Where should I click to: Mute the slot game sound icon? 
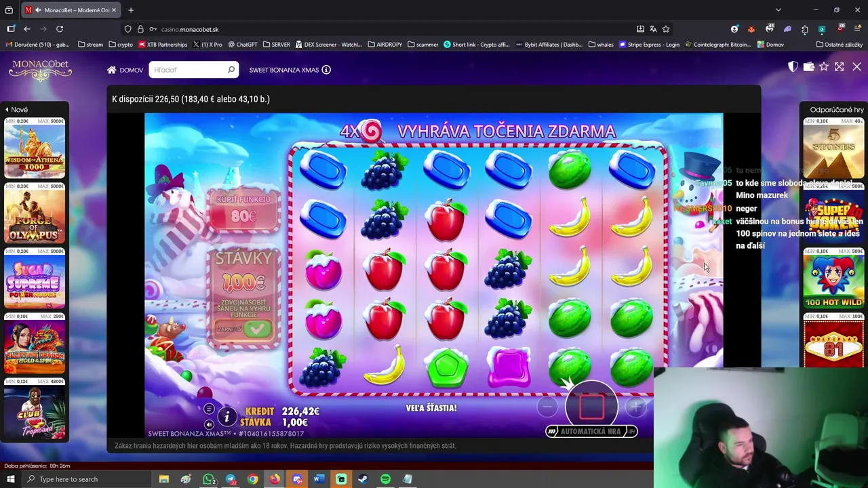(209, 424)
